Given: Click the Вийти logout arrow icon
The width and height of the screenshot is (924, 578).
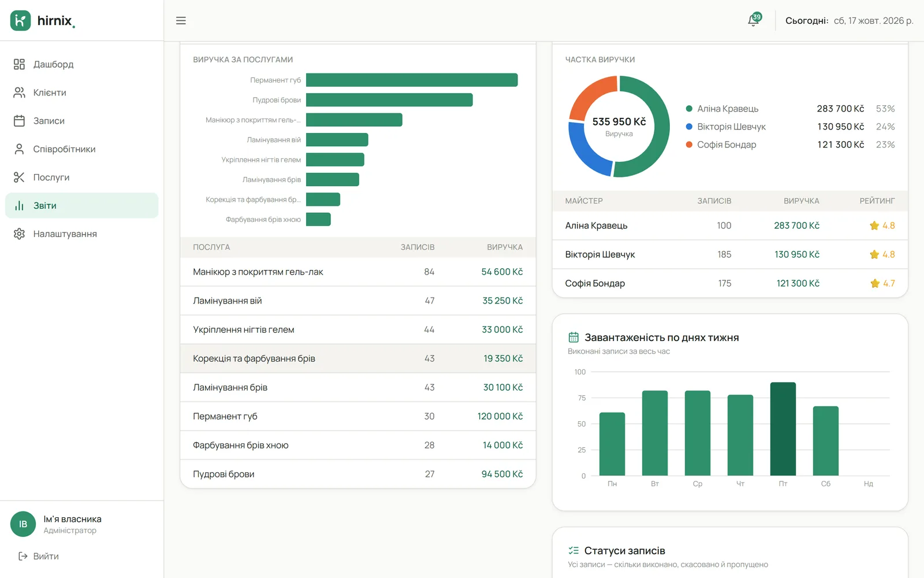Looking at the screenshot, I should pyautogui.click(x=23, y=556).
